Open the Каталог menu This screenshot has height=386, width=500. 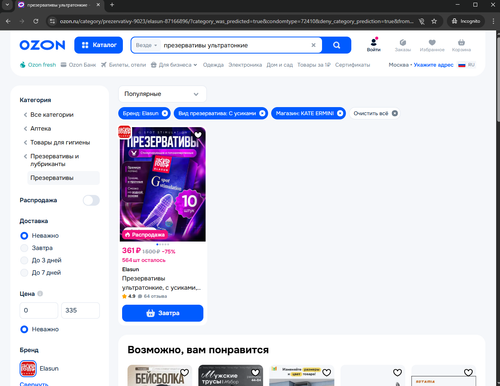[x=98, y=45]
